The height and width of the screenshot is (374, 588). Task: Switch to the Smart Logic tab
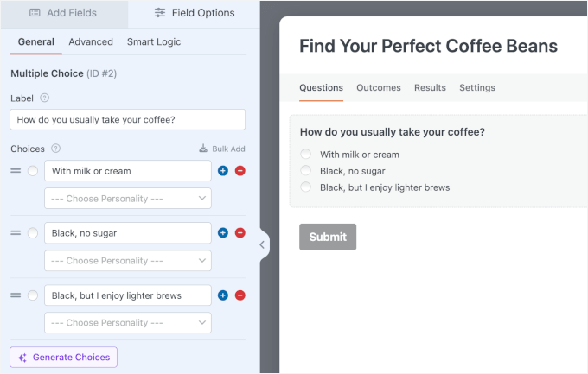pyautogui.click(x=154, y=41)
